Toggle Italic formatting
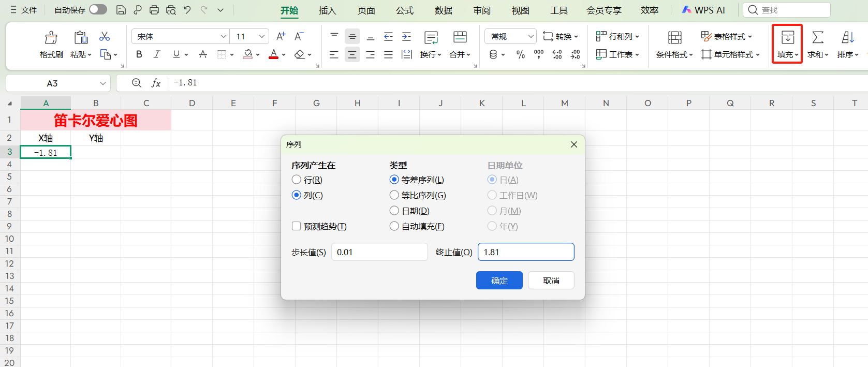Viewport: 868px width, 367px height. point(157,54)
